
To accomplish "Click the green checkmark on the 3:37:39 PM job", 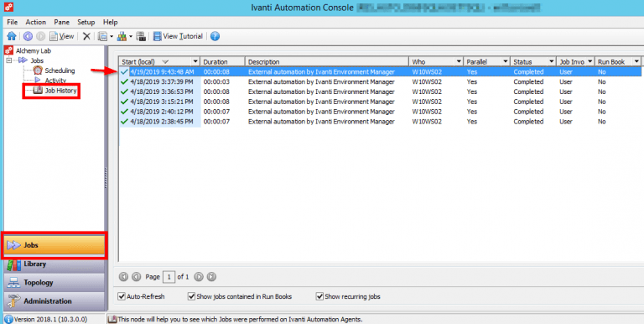I will 124,81.
